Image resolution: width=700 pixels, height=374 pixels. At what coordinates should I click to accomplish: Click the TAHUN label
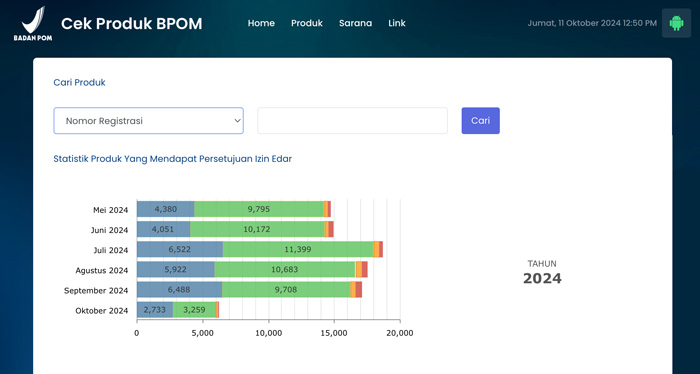(x=542, y=264)
